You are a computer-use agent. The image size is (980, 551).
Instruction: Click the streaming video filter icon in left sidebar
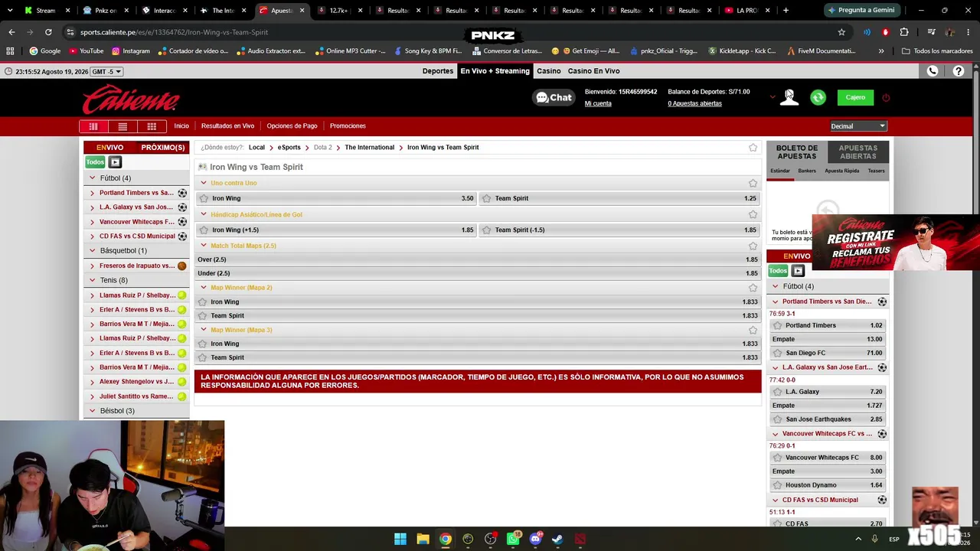coord(115,162)
